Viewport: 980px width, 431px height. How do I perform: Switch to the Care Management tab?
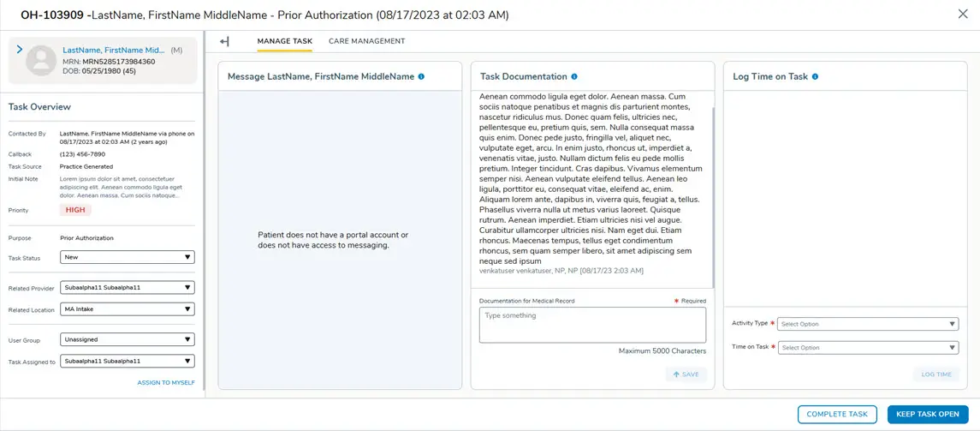[366, 41]
